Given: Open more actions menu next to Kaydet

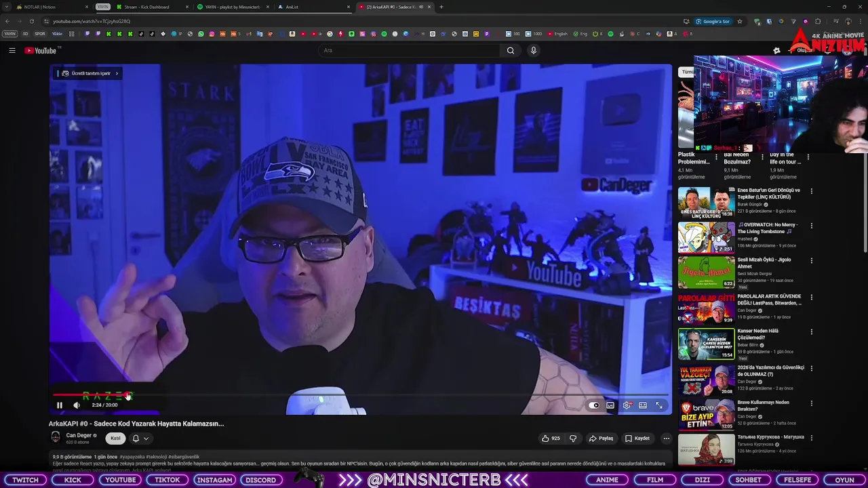Looking at the screenshot, I should pyautogui.click(x=666, y=439).
